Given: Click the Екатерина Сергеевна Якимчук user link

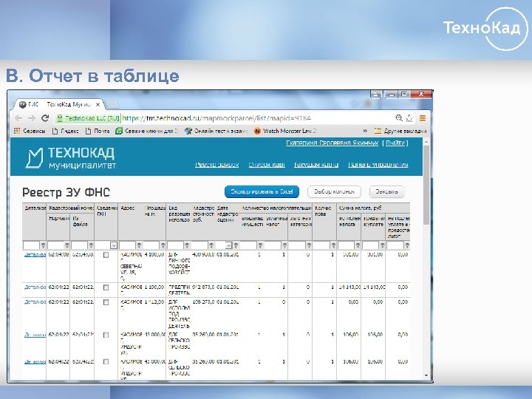Looking at the screenshot, I should coord(332,143).
